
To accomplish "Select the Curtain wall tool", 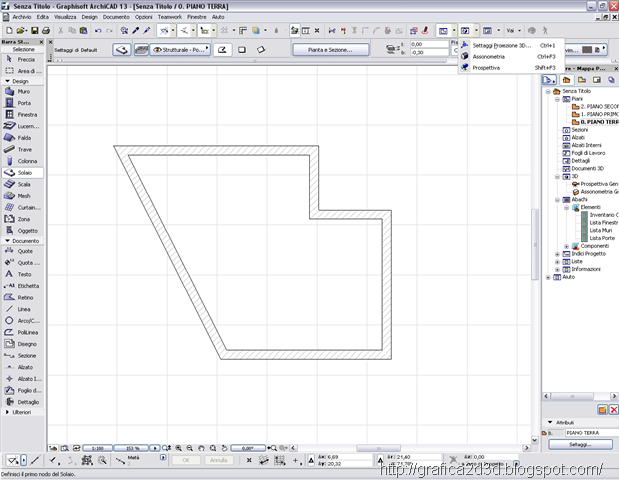I will pos(23,207).
